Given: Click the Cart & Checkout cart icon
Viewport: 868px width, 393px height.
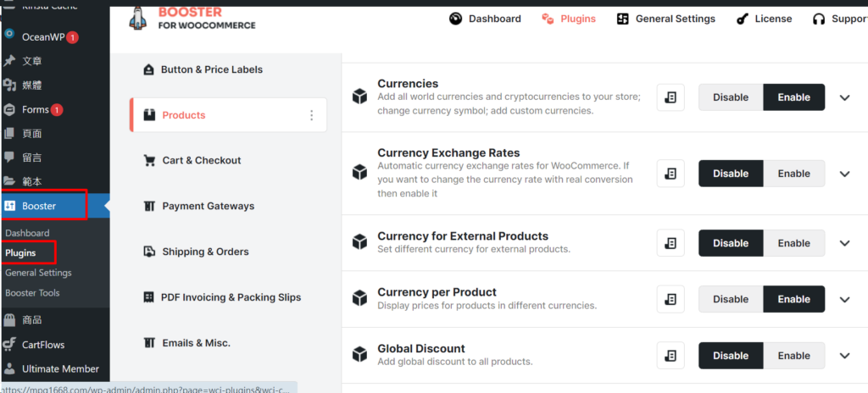Looking at the screenshot, I should click(x=149, y=161).
